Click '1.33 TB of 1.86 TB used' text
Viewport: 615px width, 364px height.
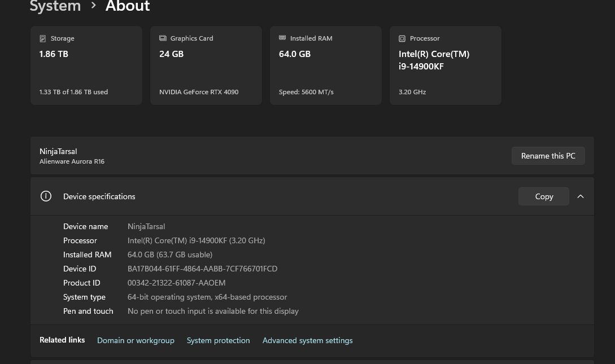[73, 92]
